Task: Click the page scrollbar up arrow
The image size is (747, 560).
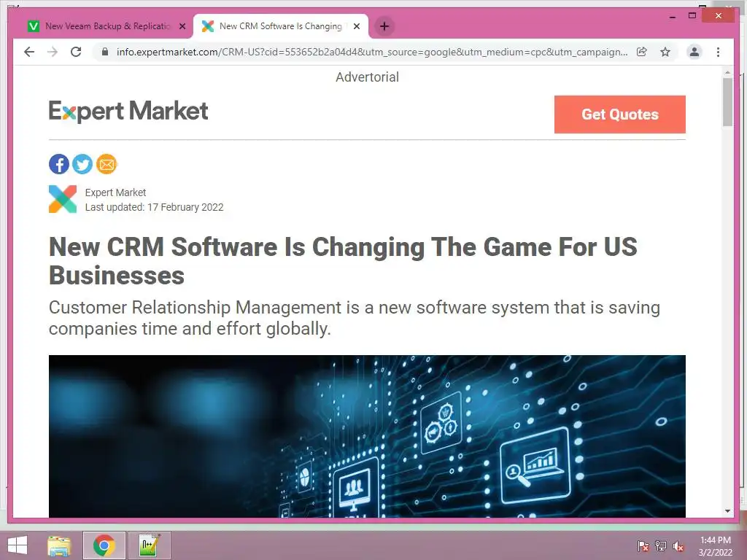Action: pyautogui.click(x=727, y=72)
